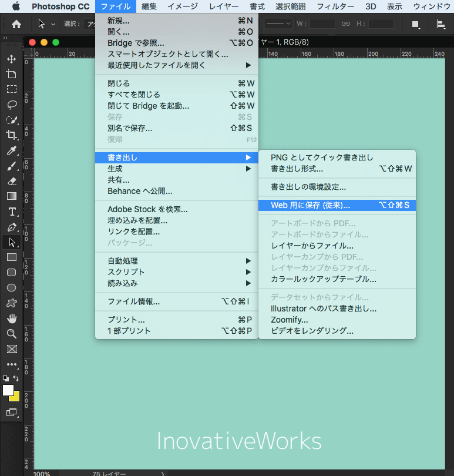Screen dimensions: 454x476
Task: Select the Rectangle shape tool
Action: pos(12,257)
